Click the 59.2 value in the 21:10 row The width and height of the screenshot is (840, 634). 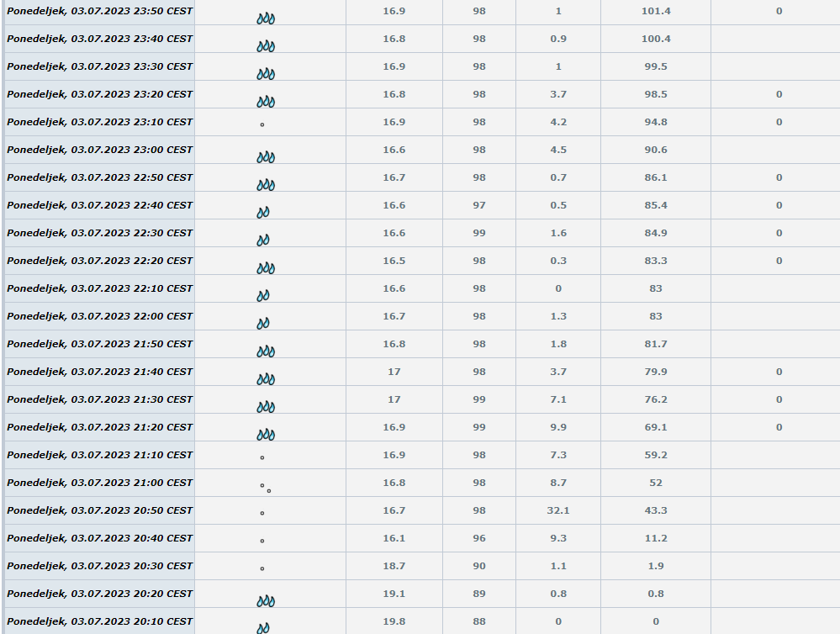click(x=656, y=456)
